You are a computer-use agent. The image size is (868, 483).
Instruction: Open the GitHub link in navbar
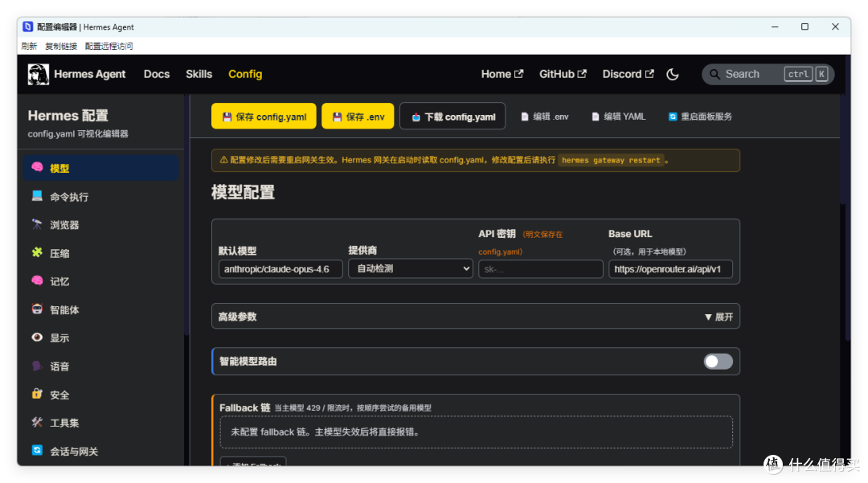563,74
